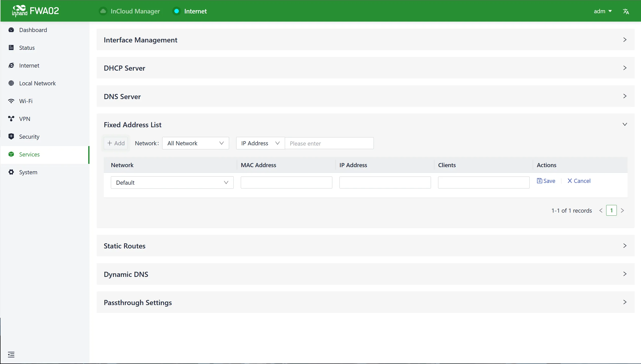Expand the DHCP Server section

click(x=365, y=68)
